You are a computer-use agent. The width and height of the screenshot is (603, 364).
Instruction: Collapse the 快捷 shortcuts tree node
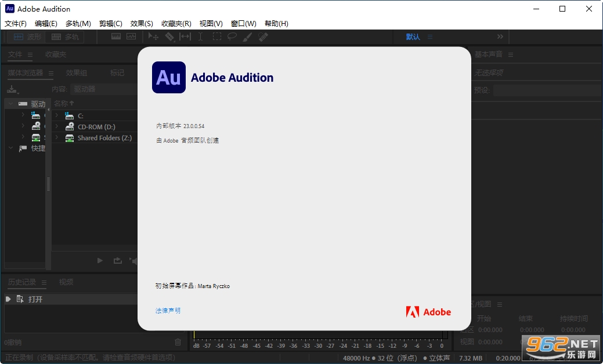(11, 148)
